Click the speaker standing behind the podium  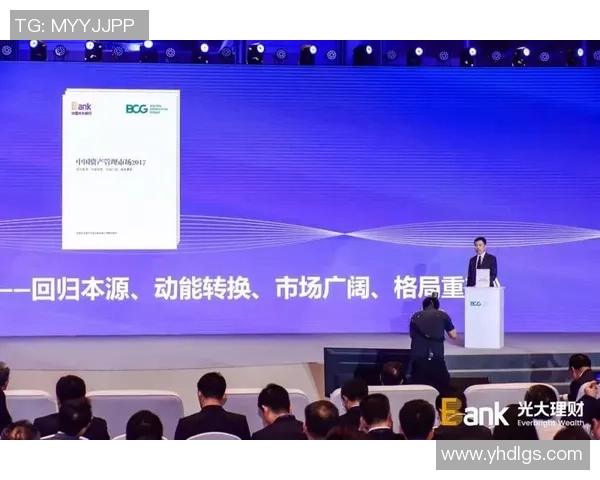tap(482, 258)
